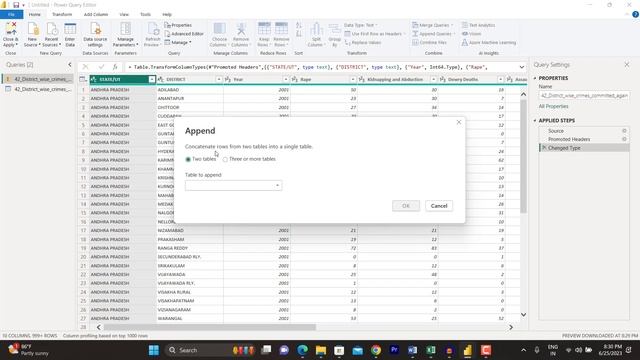640x360 pixels.
Task: Open settings gear for Promoted Headers step
Action: [624, 139]
